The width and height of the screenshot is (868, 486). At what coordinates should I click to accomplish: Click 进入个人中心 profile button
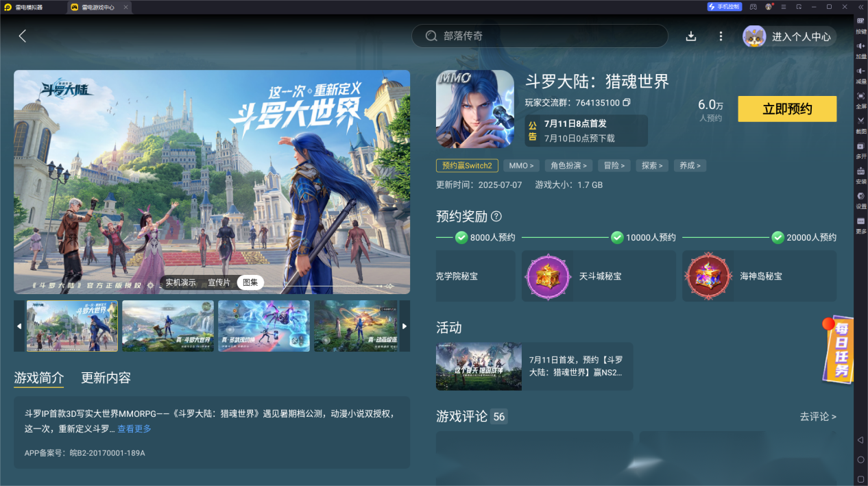790,36
